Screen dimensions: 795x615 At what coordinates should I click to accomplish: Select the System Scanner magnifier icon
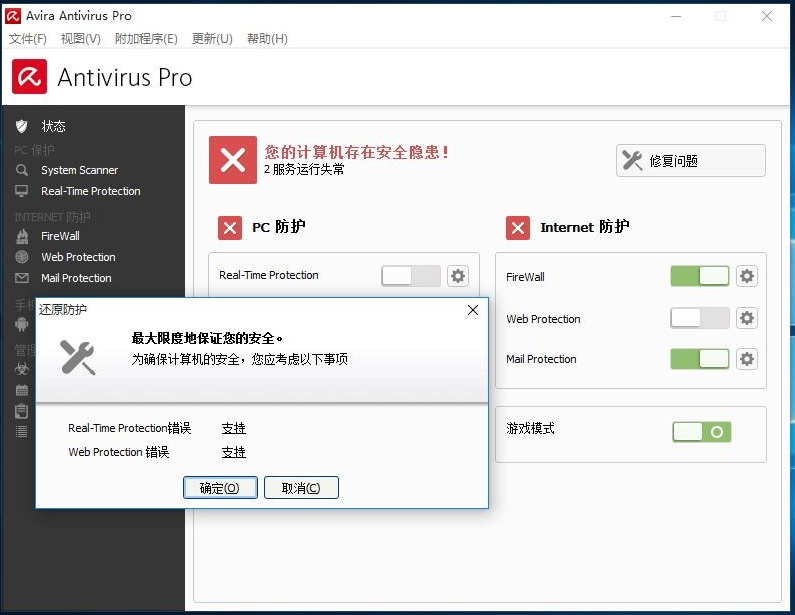coord(22,170)
